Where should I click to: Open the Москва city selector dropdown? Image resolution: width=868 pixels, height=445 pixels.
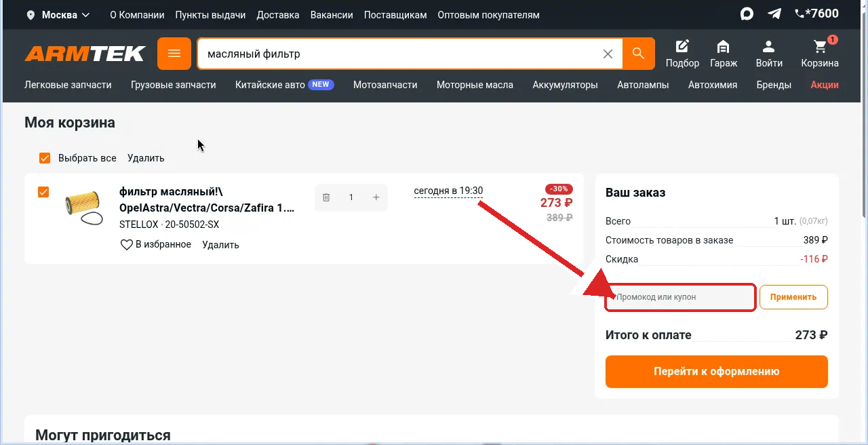click(x=58, y=15)
